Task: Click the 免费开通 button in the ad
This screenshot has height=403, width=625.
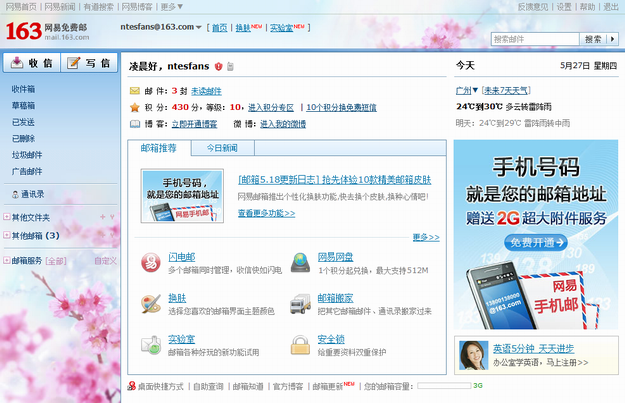Action: point(536,242)
